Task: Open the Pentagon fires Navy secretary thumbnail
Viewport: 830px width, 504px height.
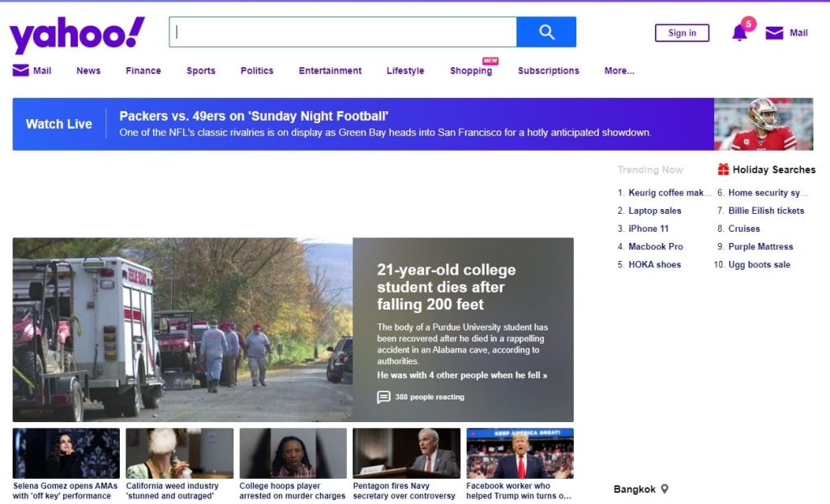Action: (x=407, y=453)
